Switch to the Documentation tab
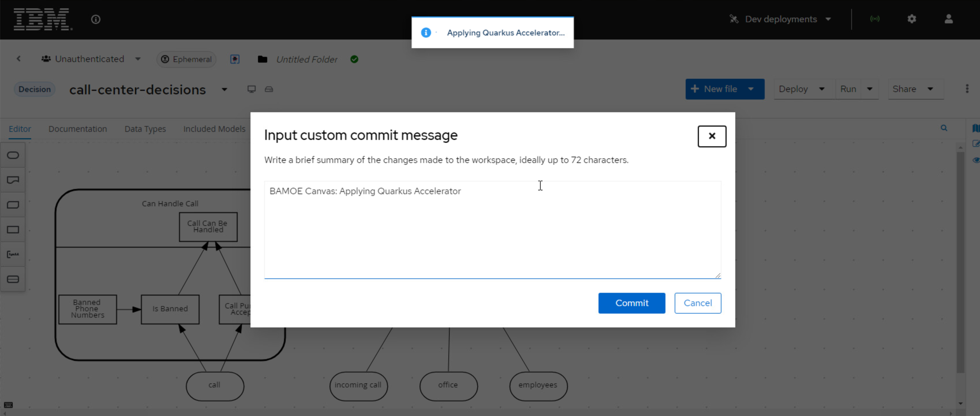 (78, 129)
